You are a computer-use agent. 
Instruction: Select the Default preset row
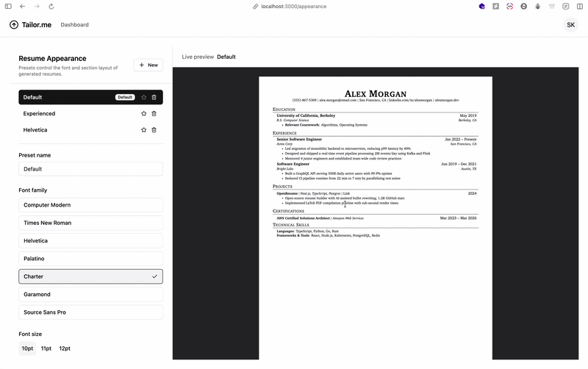pos(90,97)
